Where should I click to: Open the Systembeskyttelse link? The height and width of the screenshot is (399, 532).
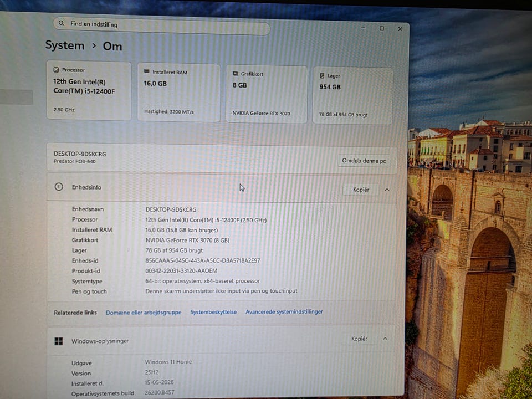[213, 312]
